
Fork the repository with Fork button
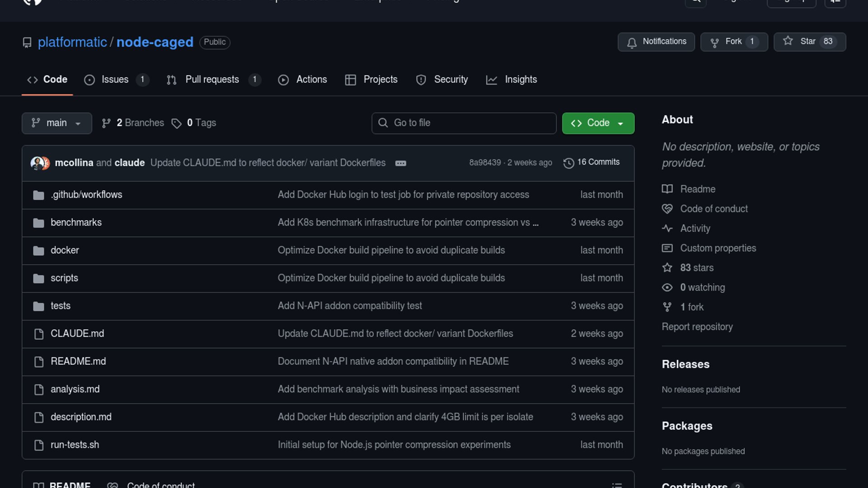tap(733, 42)
